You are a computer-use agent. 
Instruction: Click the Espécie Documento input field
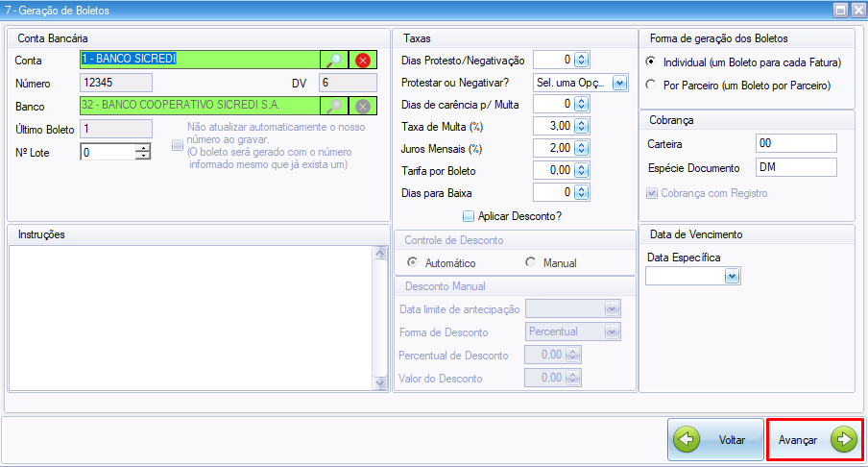pos(795,168)
